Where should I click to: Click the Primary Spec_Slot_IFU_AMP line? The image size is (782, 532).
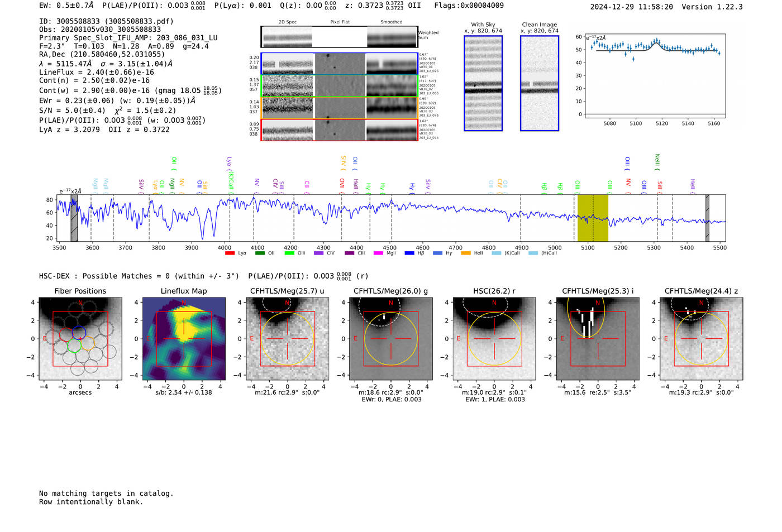128,38
